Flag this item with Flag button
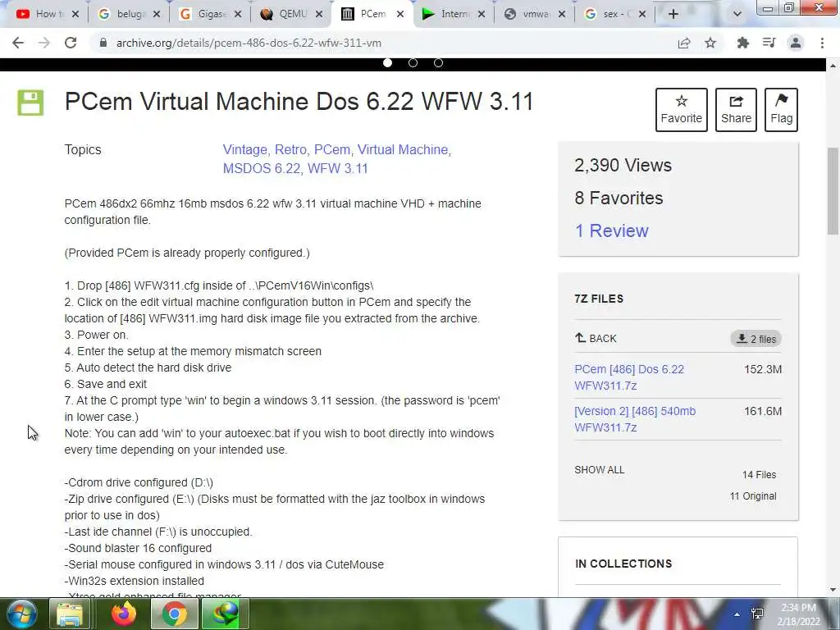The height and width of the screenshot is (630, 840). click(781, 110)
